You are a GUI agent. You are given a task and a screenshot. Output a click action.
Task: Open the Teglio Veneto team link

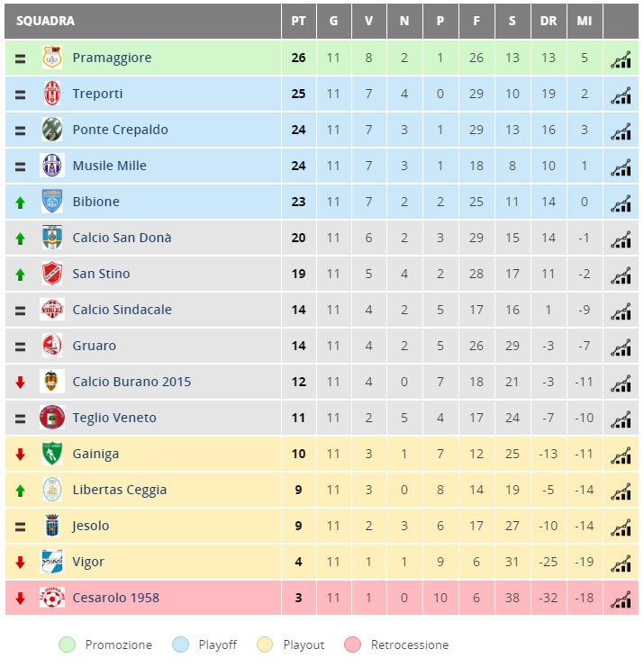click(114, 418)
